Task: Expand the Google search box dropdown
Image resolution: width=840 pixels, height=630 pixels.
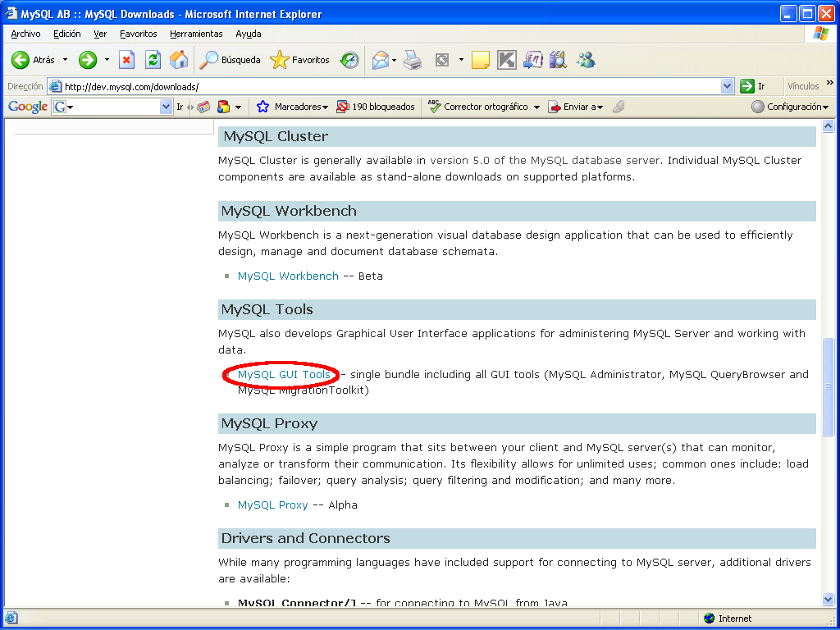Action: coord(166,107)
